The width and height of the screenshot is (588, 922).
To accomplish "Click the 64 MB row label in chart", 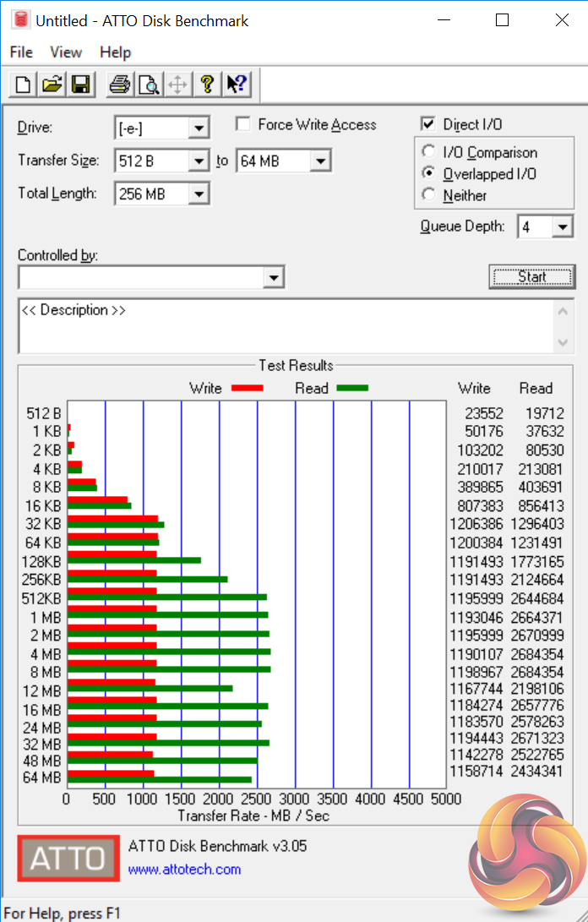I will [x=41, y=777].
